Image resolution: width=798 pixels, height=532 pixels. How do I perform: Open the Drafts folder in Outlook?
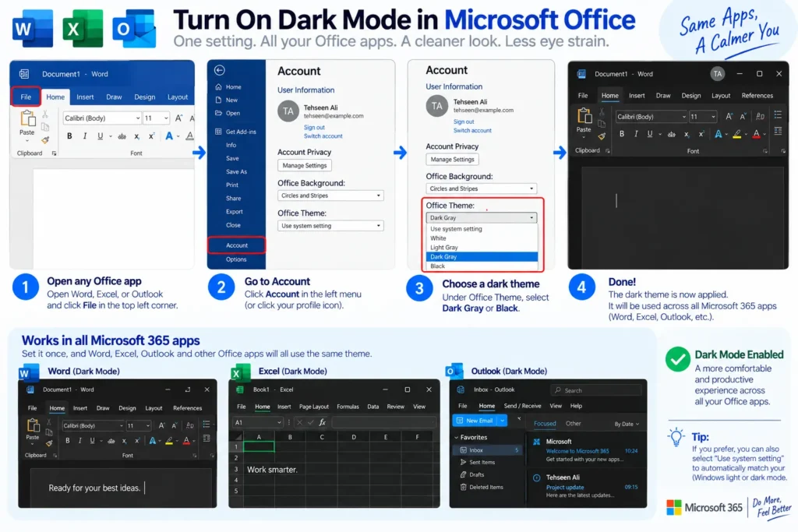[x=471, y=474]
